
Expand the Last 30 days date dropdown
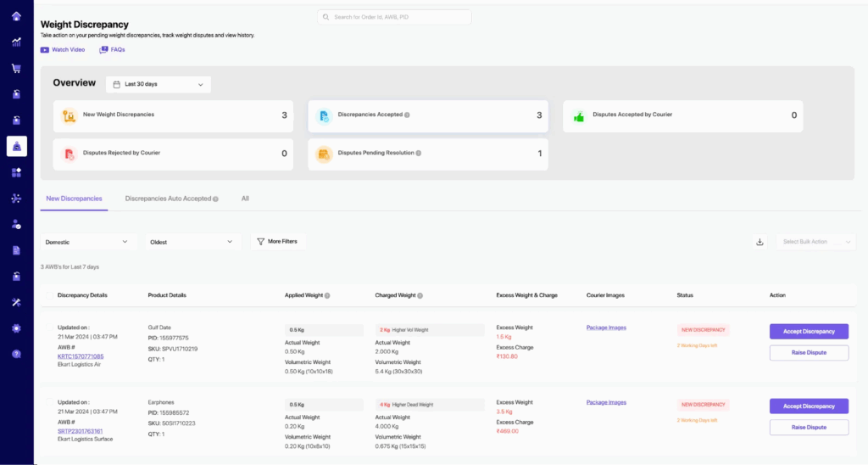(159, 85)
